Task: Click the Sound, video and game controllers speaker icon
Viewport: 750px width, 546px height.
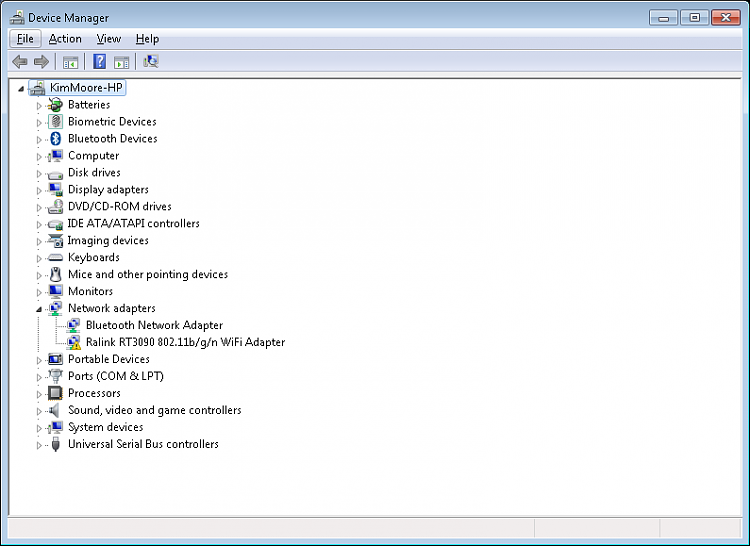Action: [x=55, y=410]
